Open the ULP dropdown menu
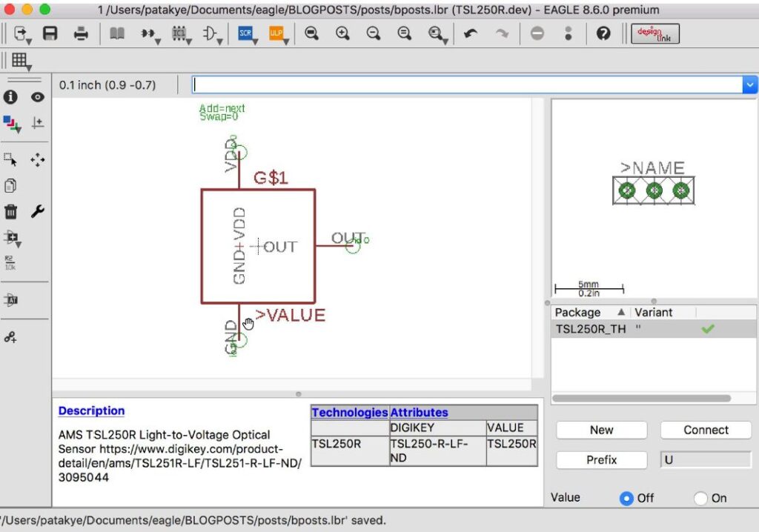The height and width of the screenshot is (532, 759). pyautogui.click(x=278, y=34)
